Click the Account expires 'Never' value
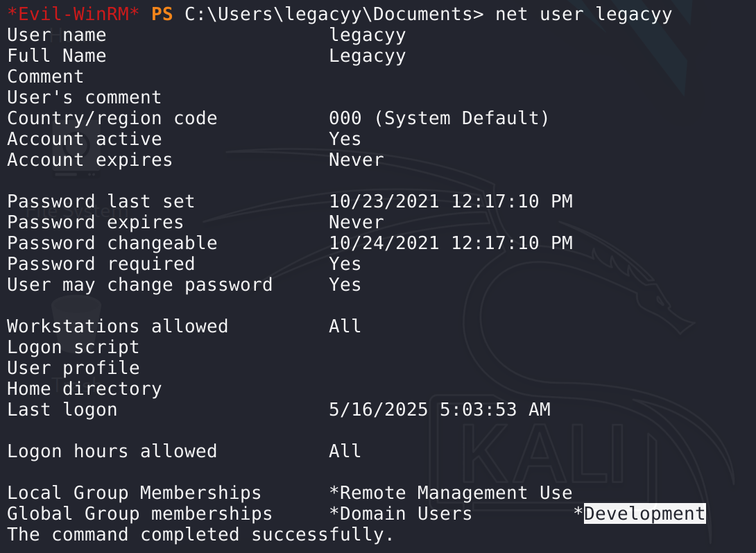Screen dimensions: 756x553 356,160
